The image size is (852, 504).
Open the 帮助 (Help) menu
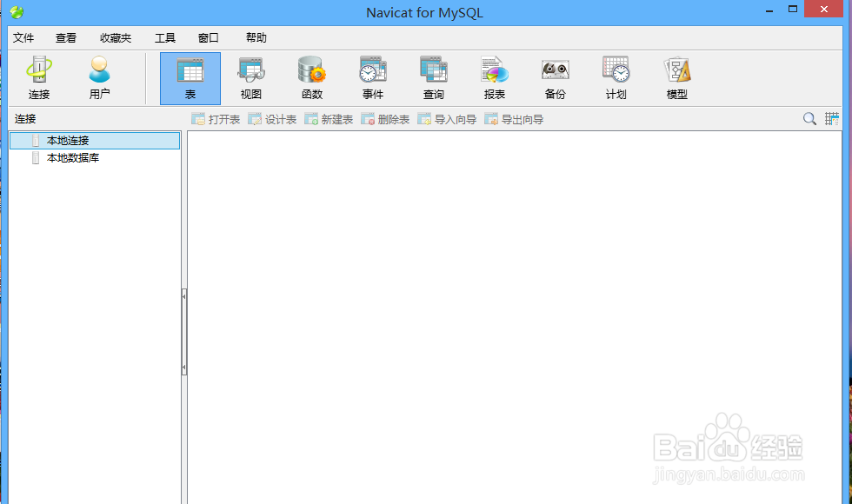(256, 38)
